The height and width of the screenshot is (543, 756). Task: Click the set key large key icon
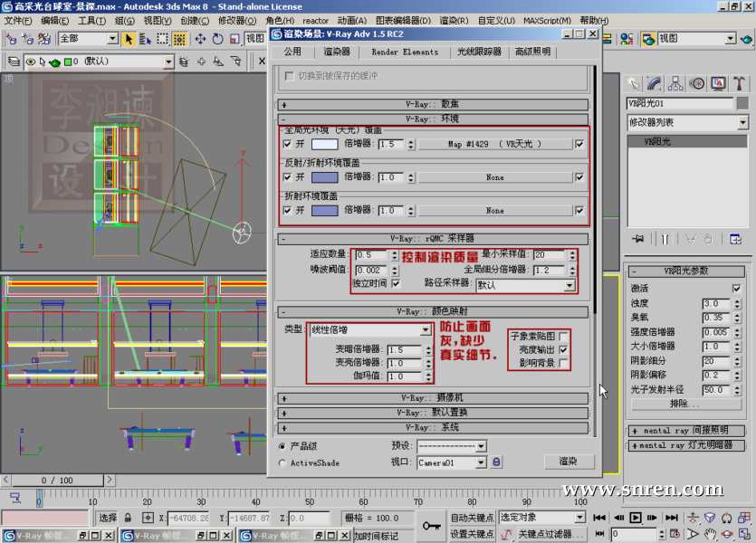(431, 526)
